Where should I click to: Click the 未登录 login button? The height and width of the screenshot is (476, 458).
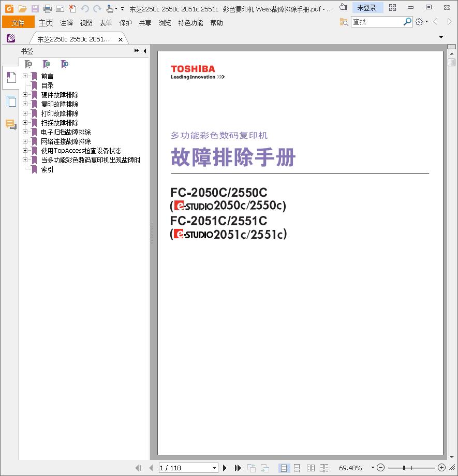click(367, 8)
